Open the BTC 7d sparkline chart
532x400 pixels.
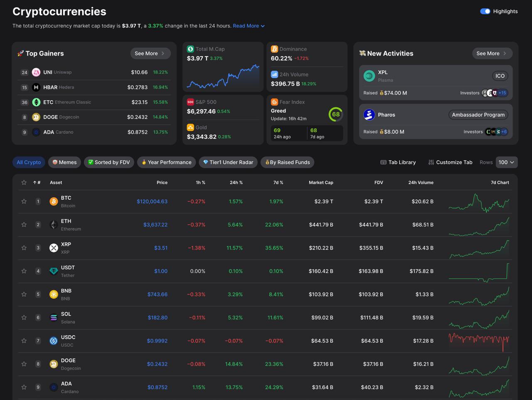[479, 203]
